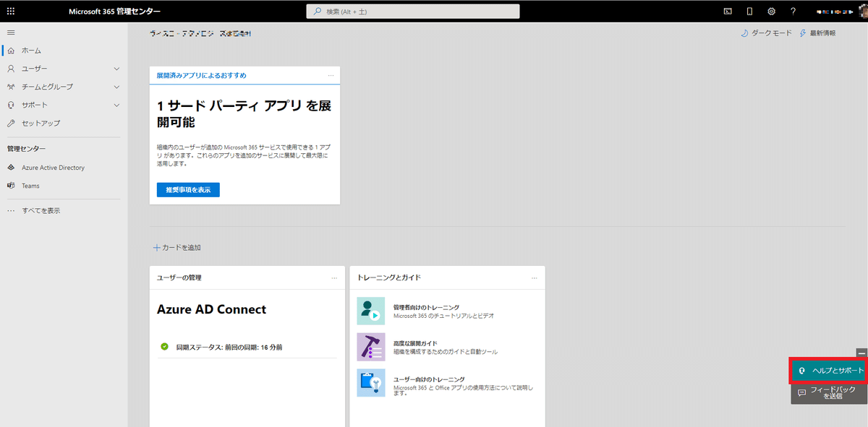The image size is (868, 427).
Task: Click the Azure AD Connect heading
Action: coord(211,309)
